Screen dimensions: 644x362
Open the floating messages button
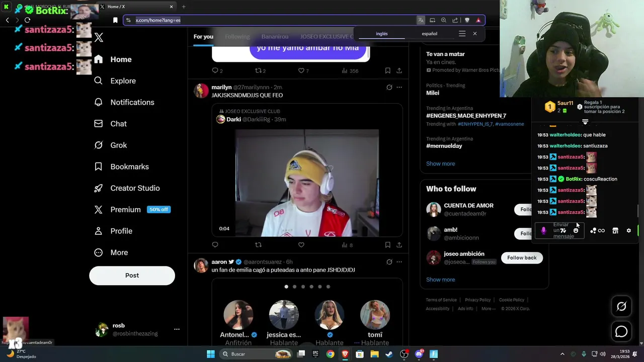tap(621, 332)
